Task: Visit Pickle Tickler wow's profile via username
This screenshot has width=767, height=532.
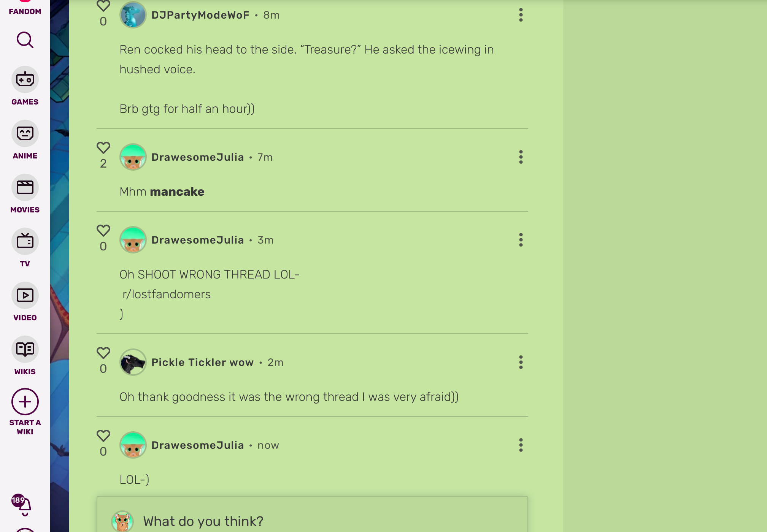Action: click(x=203, y=362)
